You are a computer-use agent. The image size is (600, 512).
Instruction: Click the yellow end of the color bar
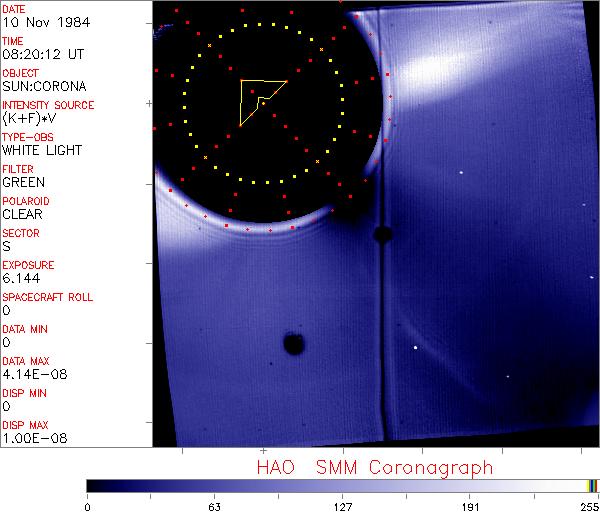589,486
